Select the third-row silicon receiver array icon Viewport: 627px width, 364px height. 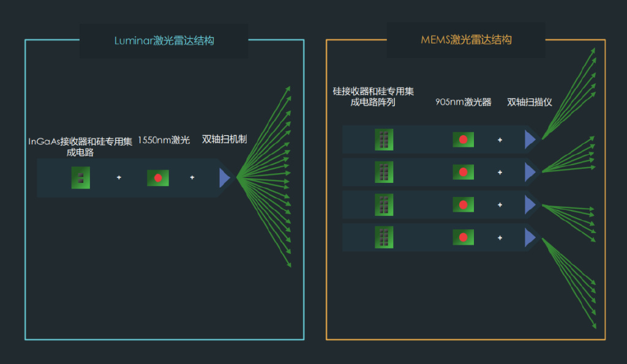click(x=384, y=205)
